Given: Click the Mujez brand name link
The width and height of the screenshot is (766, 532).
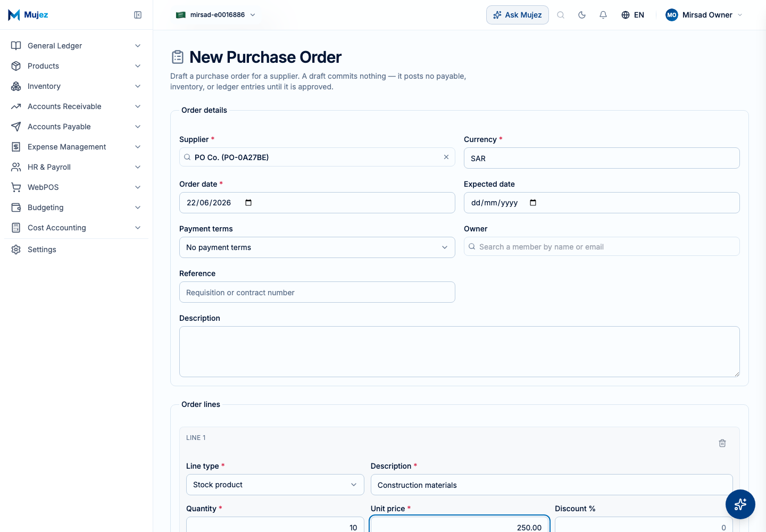Looking at the screenshot, I should [36, 15].
